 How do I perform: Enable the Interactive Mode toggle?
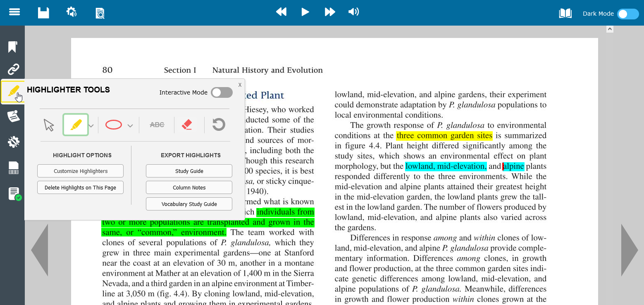[x=222, y=92]
